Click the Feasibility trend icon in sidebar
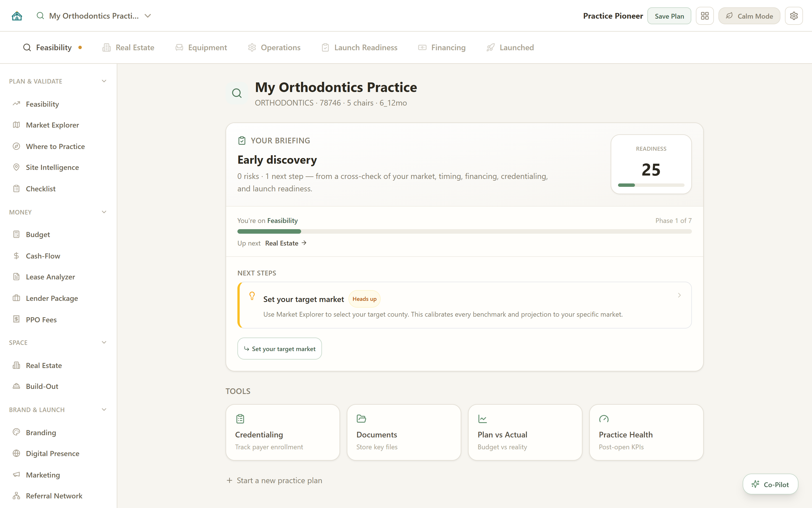Screen dimensions: 812x508 (x=16, y=104)
